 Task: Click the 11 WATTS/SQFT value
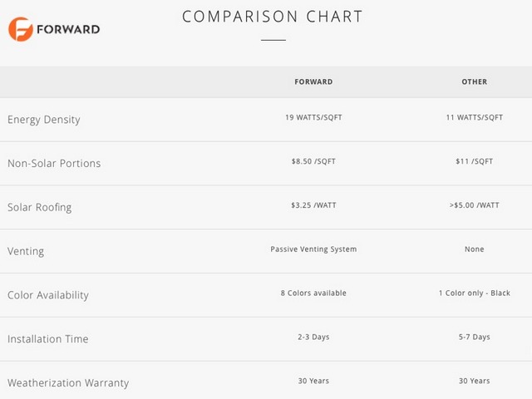[475, 117]
